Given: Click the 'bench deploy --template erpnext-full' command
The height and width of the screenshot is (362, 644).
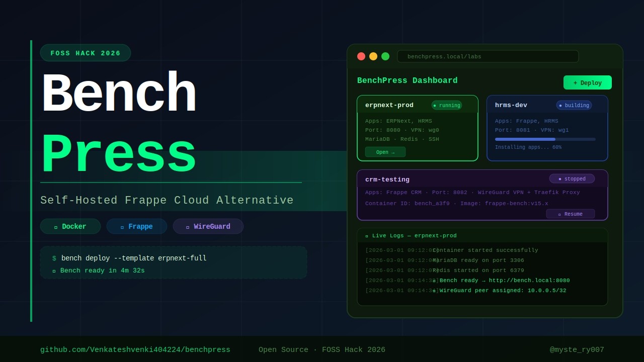Looking at the screenshot, I should coord(134,258).
